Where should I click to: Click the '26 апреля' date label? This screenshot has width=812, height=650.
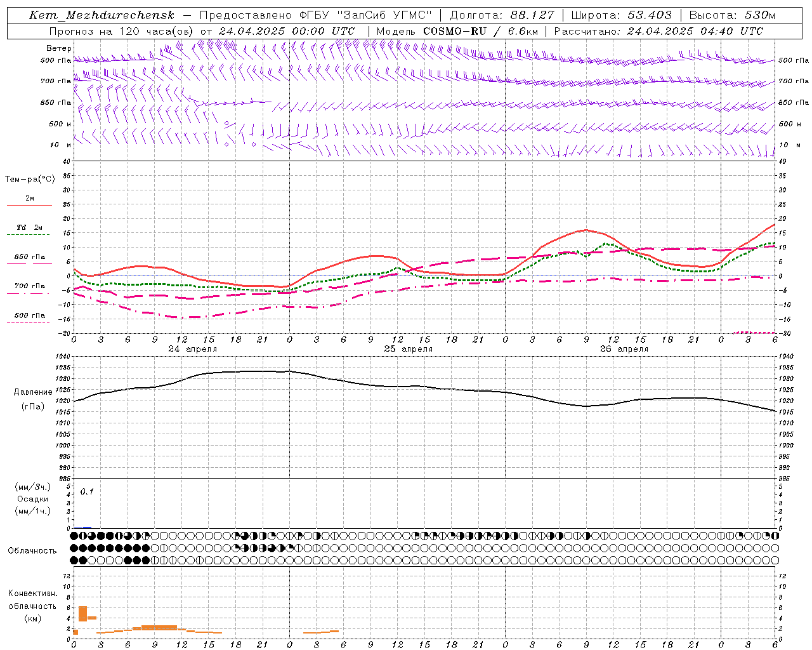click(624, 349)
